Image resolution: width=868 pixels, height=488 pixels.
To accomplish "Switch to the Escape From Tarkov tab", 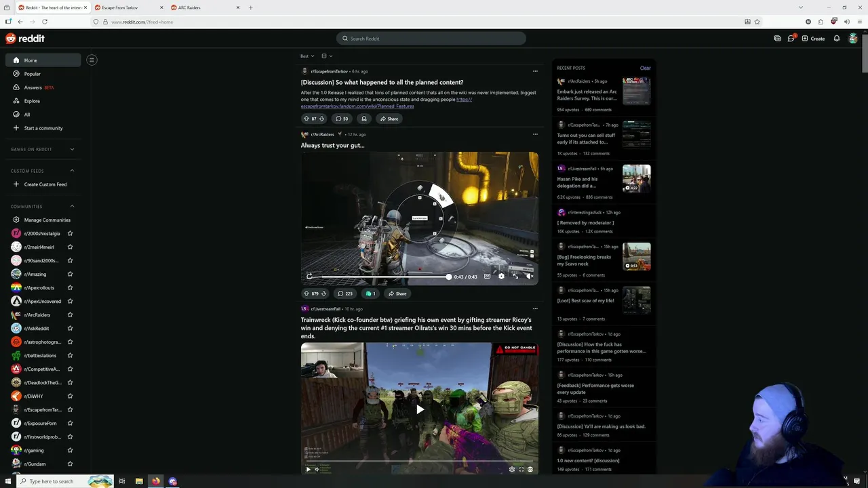I will click(x=129, y=7).
